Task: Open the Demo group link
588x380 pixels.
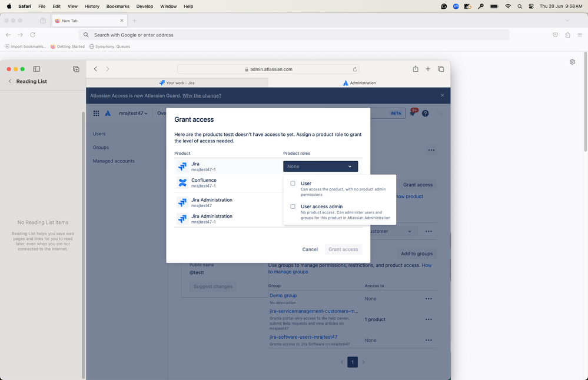Action: click(283, 296)
